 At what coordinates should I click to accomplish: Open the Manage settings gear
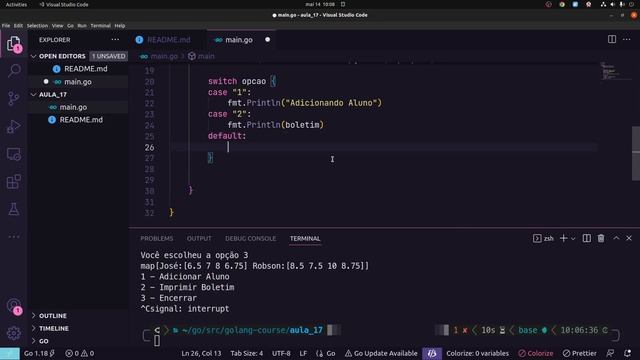coord(13,333)
